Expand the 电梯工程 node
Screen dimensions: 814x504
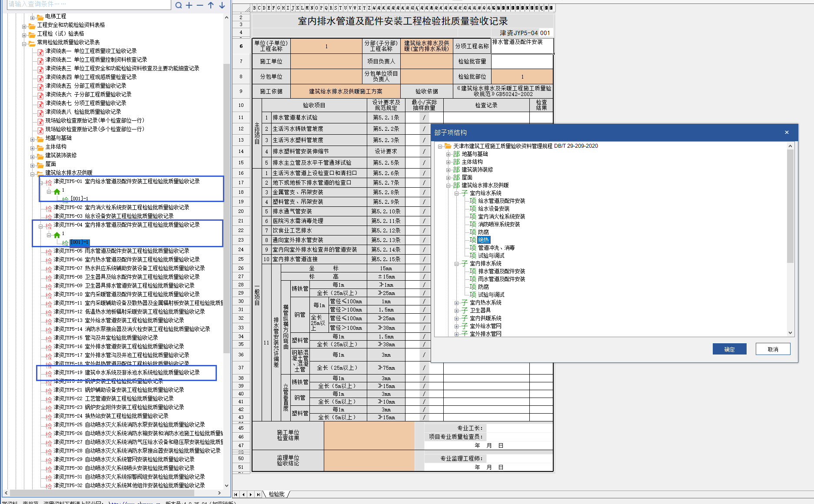click(x=32, y=18)
